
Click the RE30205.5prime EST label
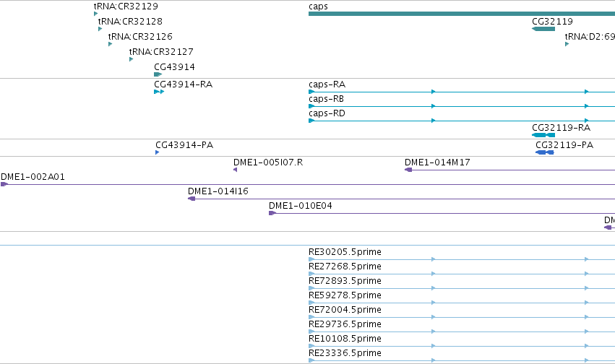(345, 252)
